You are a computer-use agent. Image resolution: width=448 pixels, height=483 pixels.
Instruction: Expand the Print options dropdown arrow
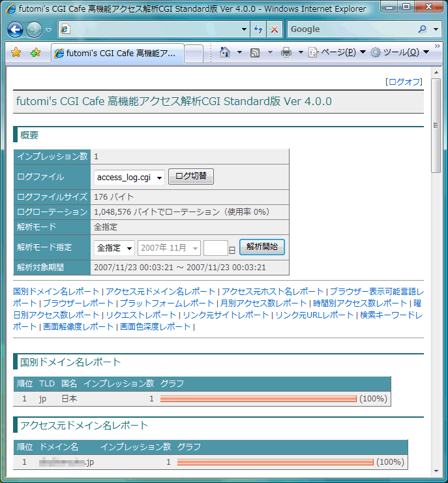coord(301,52)
